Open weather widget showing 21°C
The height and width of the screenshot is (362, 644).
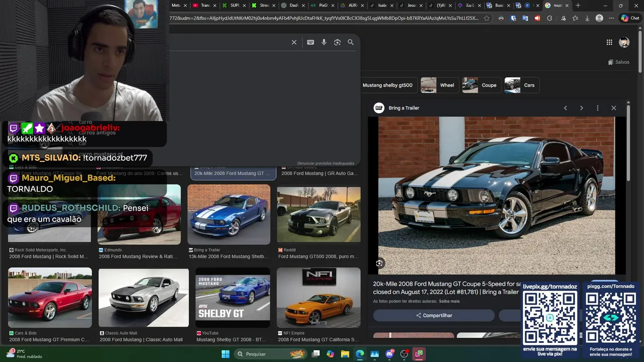point(24,354)
